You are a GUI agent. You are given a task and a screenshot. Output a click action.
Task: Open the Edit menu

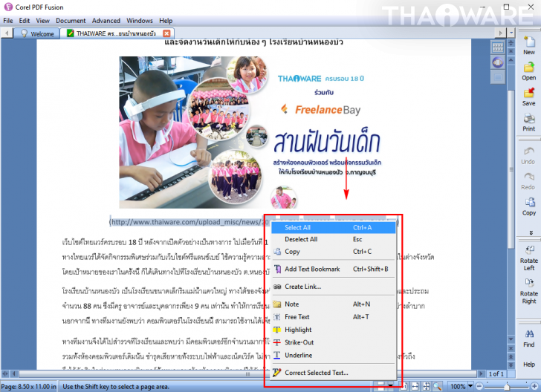click(x=24, y=21)
